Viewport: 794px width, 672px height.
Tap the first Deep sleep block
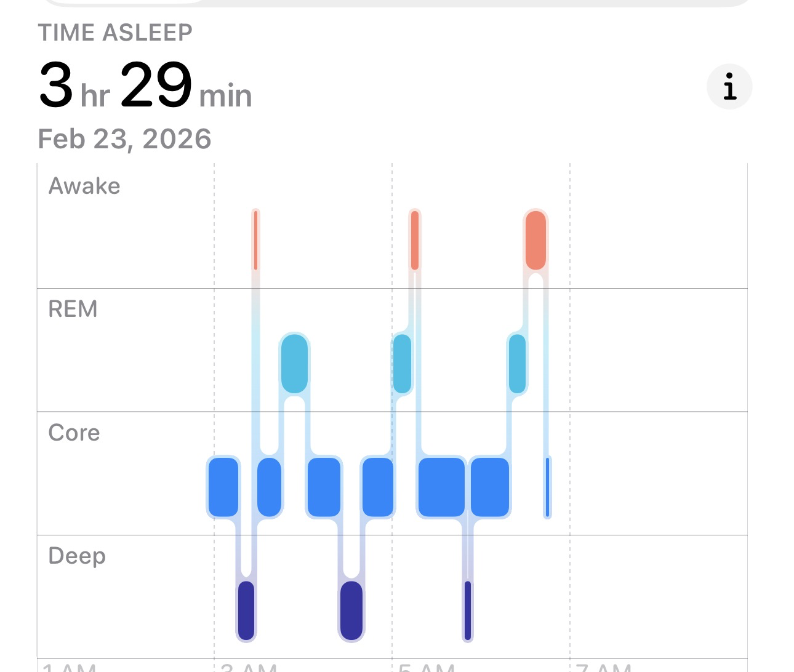246,610
